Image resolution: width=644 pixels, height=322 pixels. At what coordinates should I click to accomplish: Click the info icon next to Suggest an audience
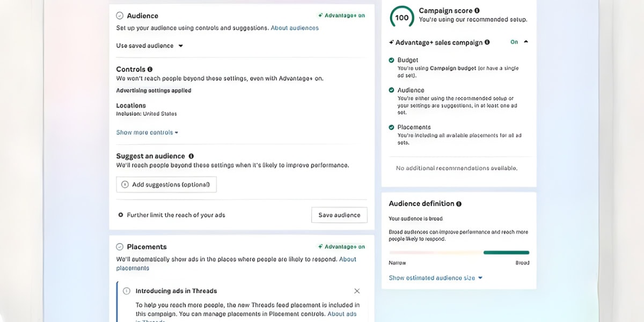(191, 156)
